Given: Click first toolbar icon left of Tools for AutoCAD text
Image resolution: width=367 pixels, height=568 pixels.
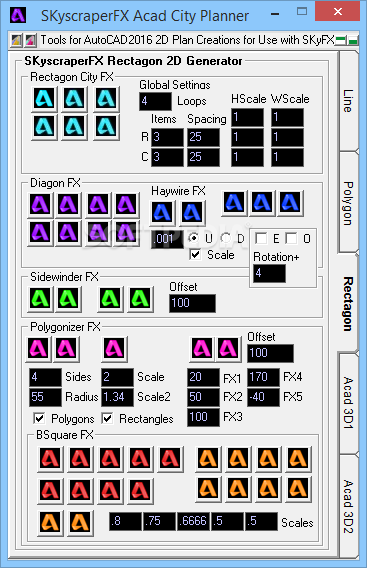Looking at the screenshot, I should coord(16,40).
